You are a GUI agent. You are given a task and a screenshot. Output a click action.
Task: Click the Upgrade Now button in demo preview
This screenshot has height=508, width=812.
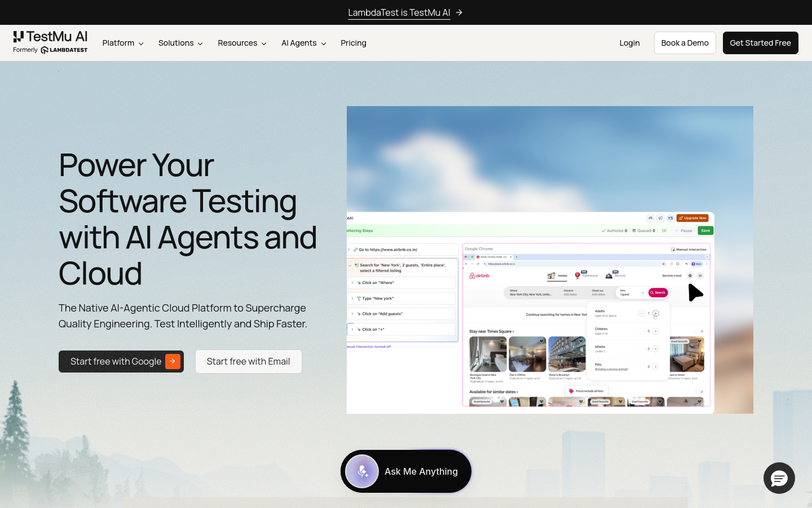pyautogui.click(x=692, y=218)
